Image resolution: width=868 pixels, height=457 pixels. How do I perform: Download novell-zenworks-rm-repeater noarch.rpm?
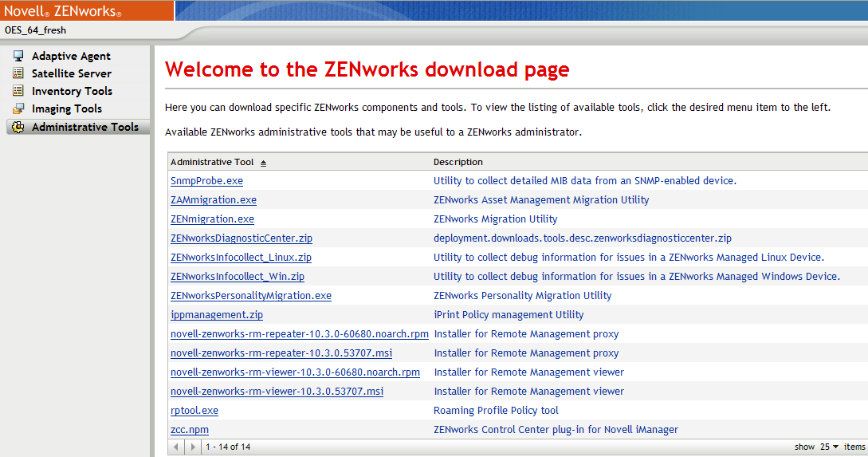tap(300, 333)
